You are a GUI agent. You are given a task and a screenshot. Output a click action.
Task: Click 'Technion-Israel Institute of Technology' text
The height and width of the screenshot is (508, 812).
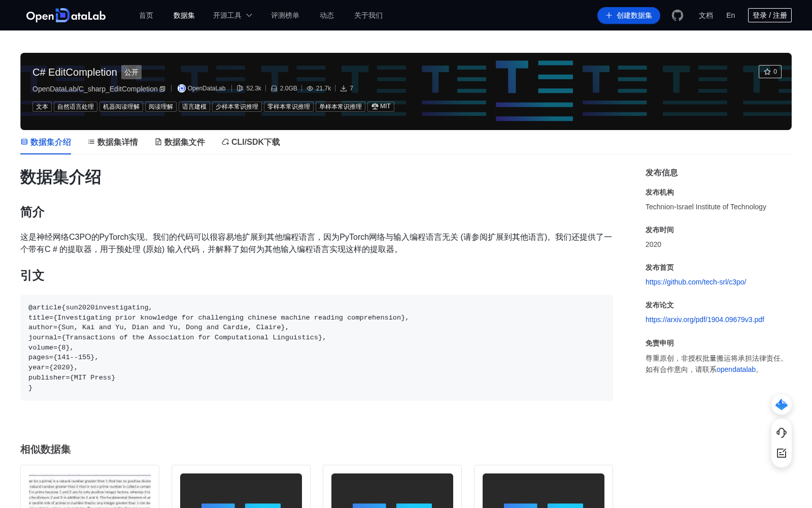coord(706,207)
